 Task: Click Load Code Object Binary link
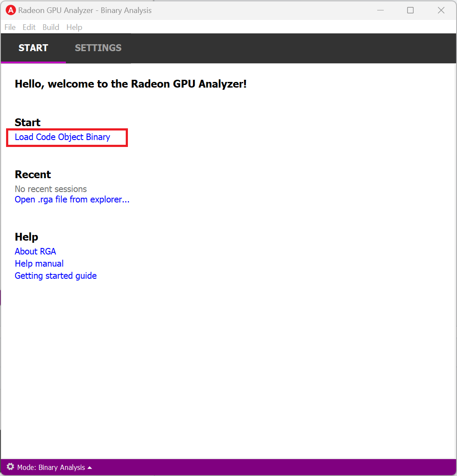pyautogui.click(x=62, y=137)
